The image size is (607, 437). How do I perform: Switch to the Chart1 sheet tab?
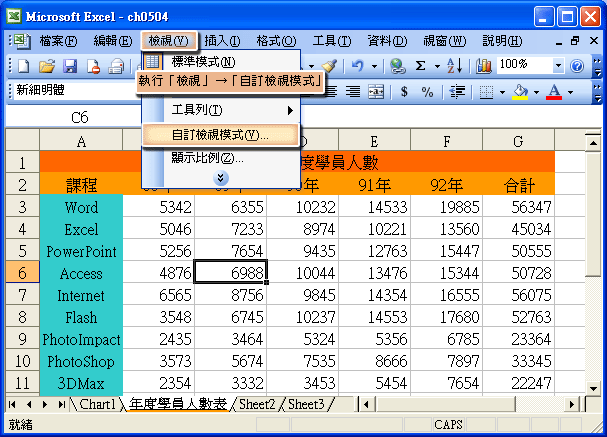[98, 404]
